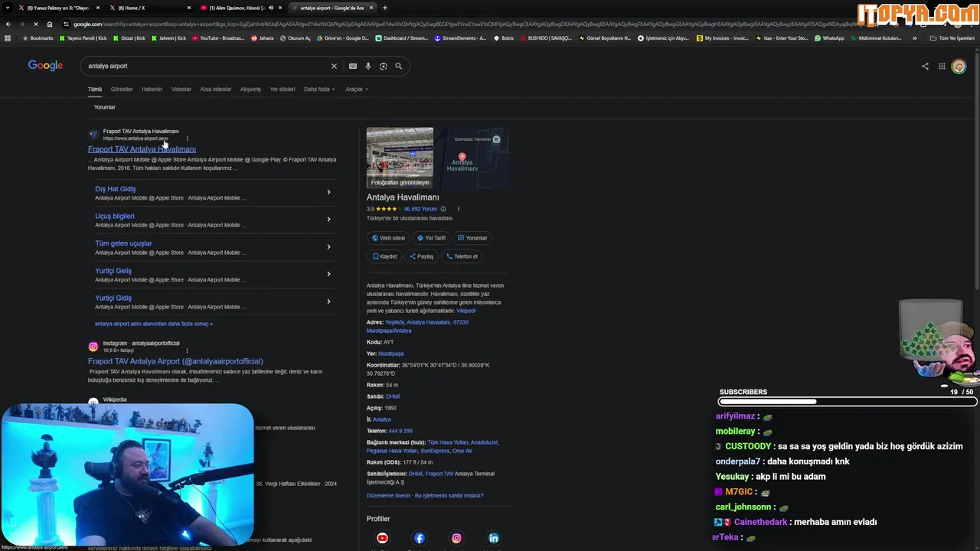The image size is (980, 551).
Task: Expand the Araçlar dropdown
Action: point(357,90)
